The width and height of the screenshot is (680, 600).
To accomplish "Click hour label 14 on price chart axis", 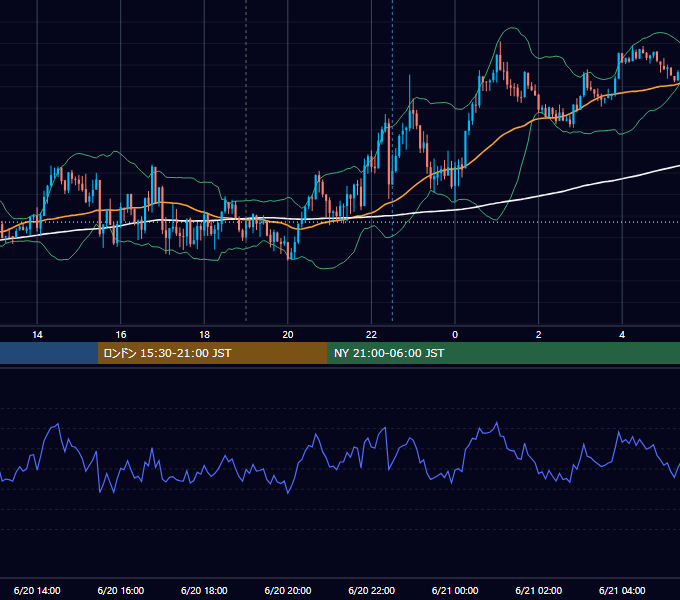I will coord(37,335).
